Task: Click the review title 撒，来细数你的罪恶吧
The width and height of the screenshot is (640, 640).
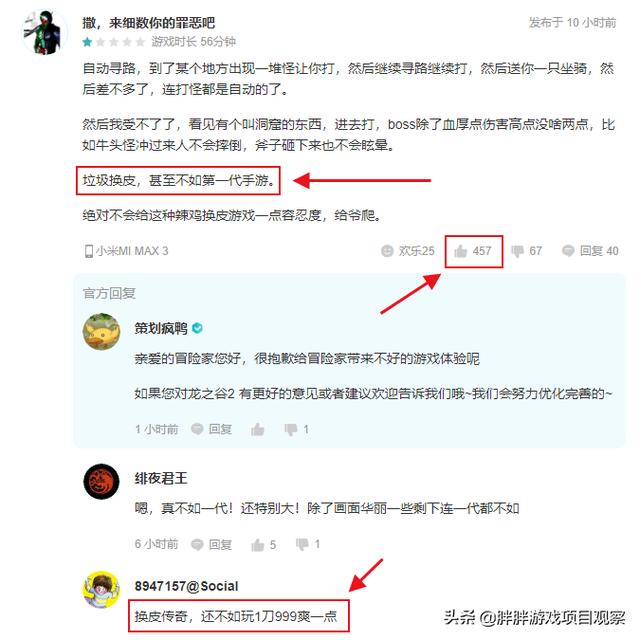Action: click(149, 23)
